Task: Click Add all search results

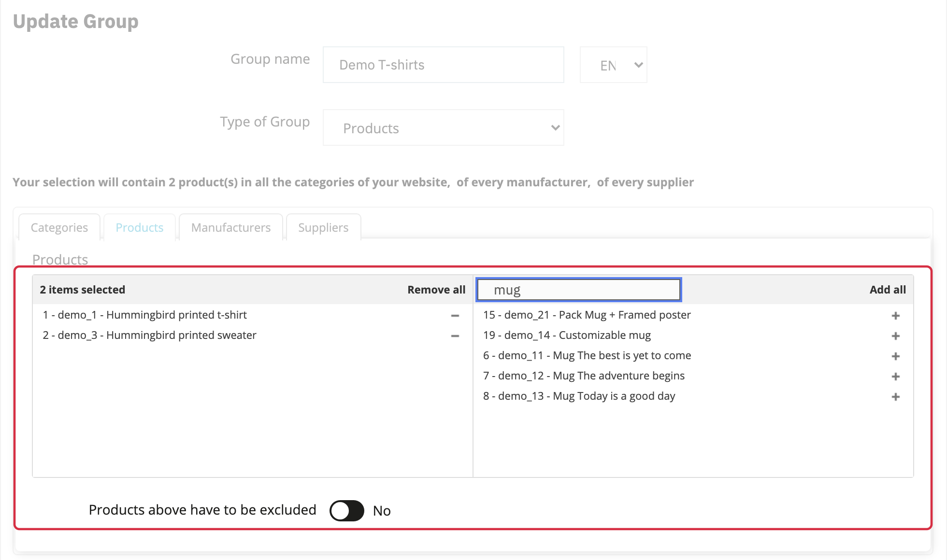Action: [888, 290]
